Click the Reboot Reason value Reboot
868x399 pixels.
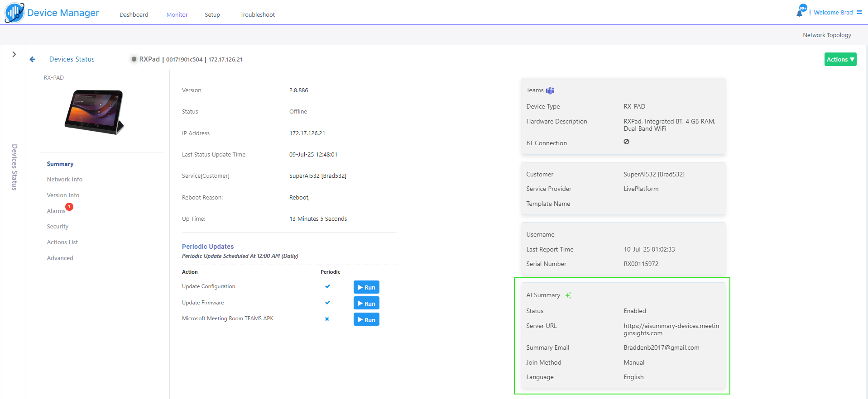(x=299, y=198)
